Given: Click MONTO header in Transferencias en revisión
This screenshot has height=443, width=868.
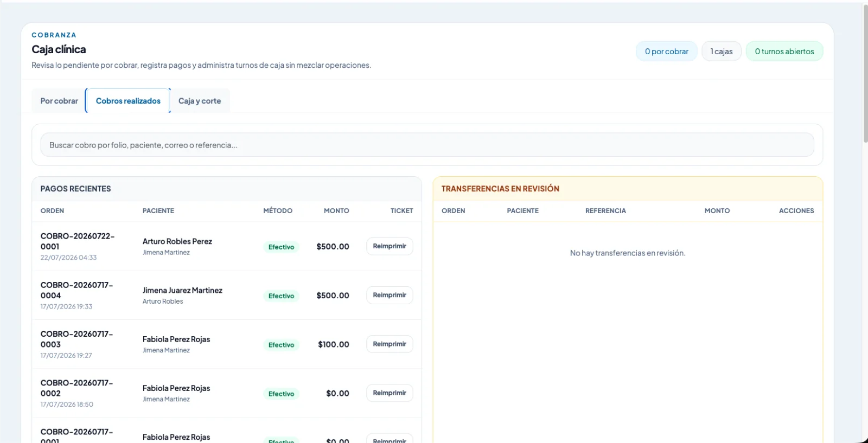Looking at the screenshot, I should pos(717,210).
